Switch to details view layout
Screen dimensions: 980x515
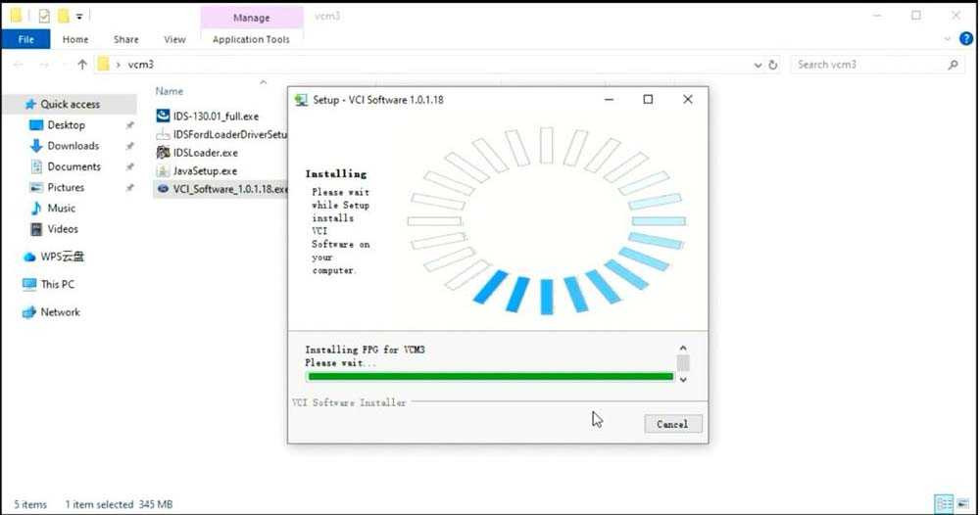(942, 504)
